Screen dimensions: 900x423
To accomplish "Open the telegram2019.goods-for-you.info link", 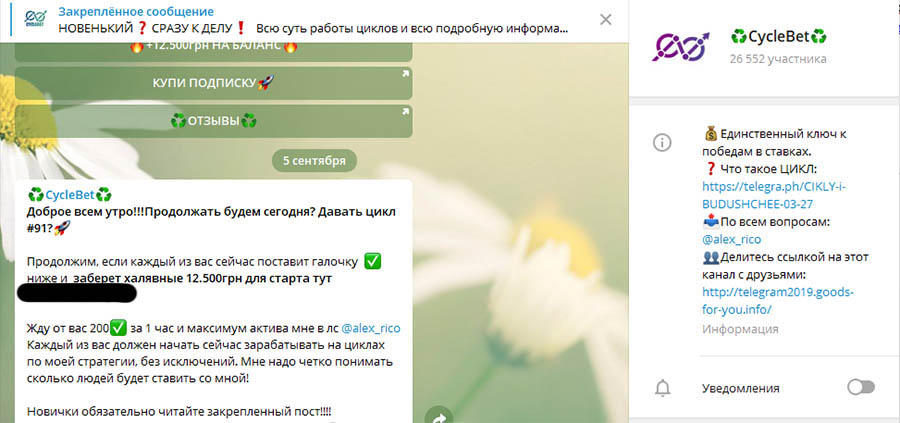I will click(778, 300).
